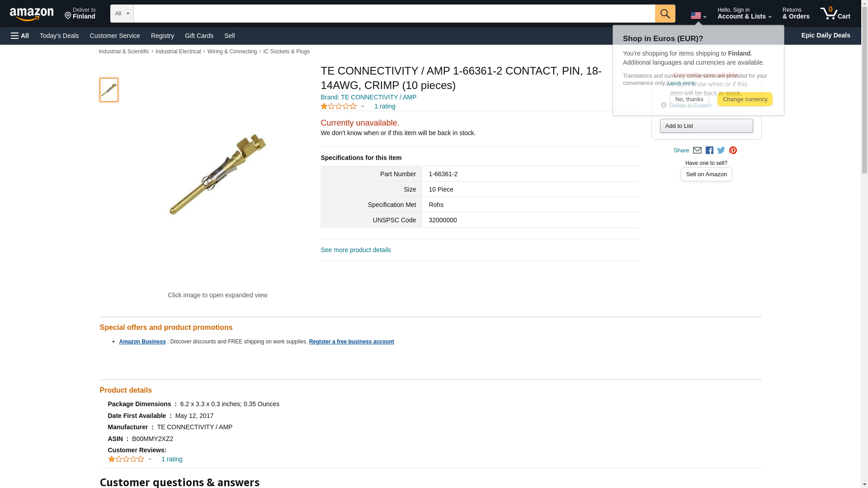Share the product on Twitter
This screenshot has width=868, height=488.
coord(721,150)
